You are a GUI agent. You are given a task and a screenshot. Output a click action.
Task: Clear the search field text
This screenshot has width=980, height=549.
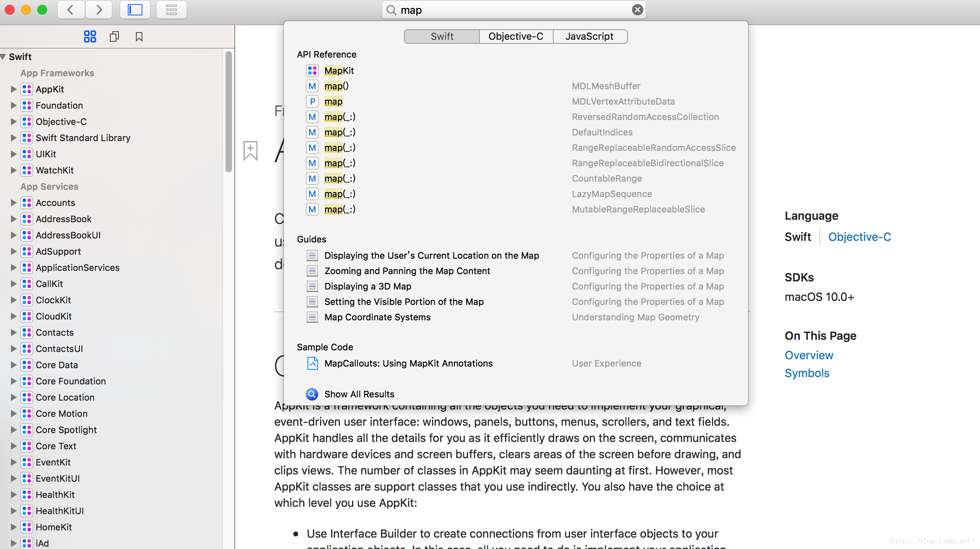point(637,10)
